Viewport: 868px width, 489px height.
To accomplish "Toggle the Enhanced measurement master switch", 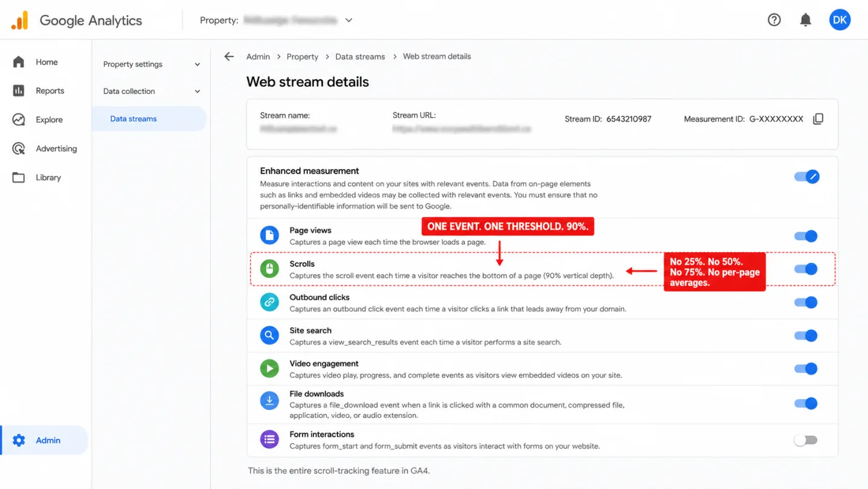I will coord(807,177).
